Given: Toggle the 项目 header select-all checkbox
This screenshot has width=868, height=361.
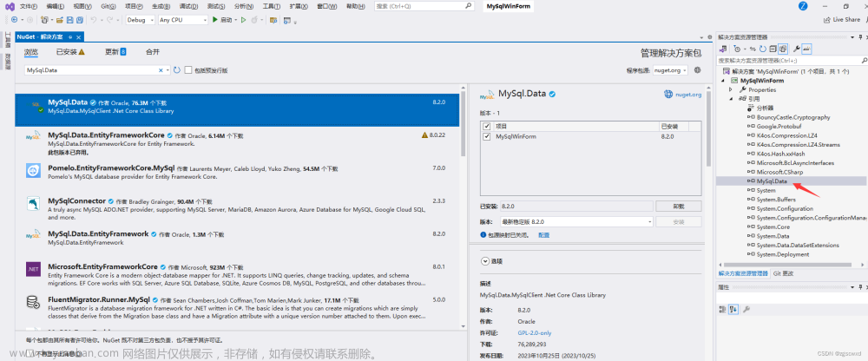Looking at the screenshot, I should click(487, 126).
